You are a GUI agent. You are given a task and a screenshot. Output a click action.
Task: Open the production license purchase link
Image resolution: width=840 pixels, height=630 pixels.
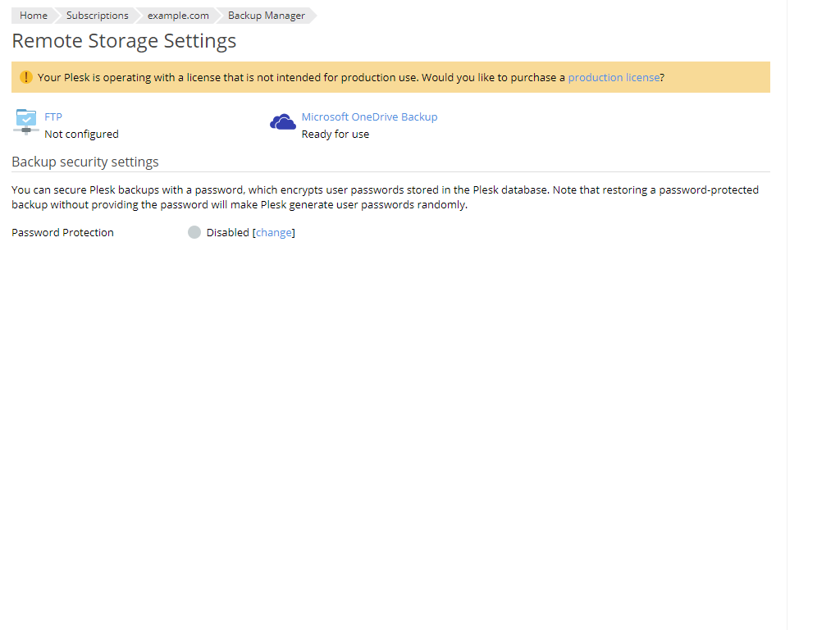[614, 76]
